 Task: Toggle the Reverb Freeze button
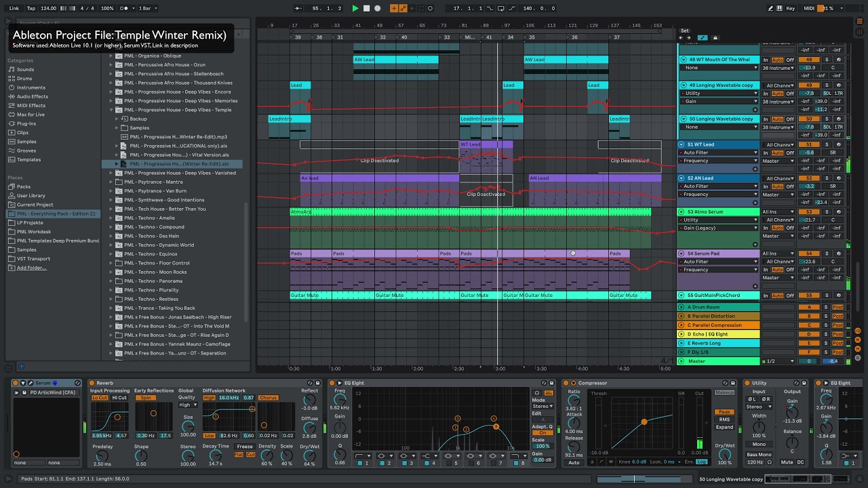pyautogui.click(x=245, y=447)
